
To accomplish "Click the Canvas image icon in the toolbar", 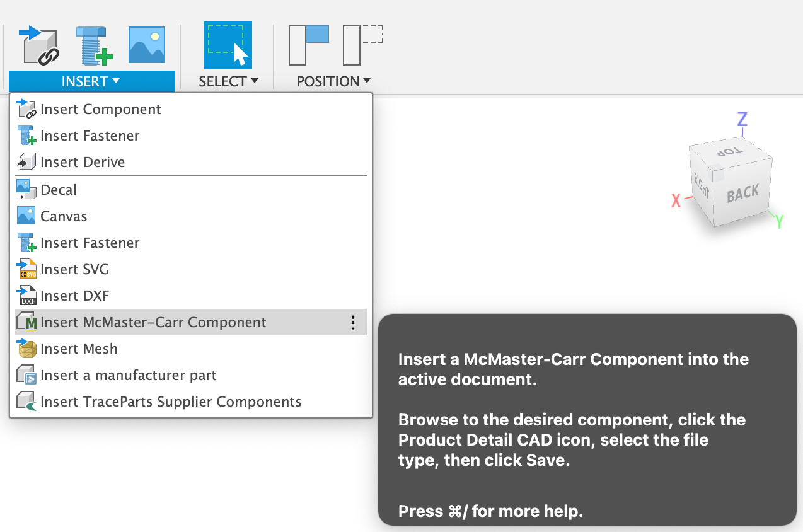I will click(147, 45).
